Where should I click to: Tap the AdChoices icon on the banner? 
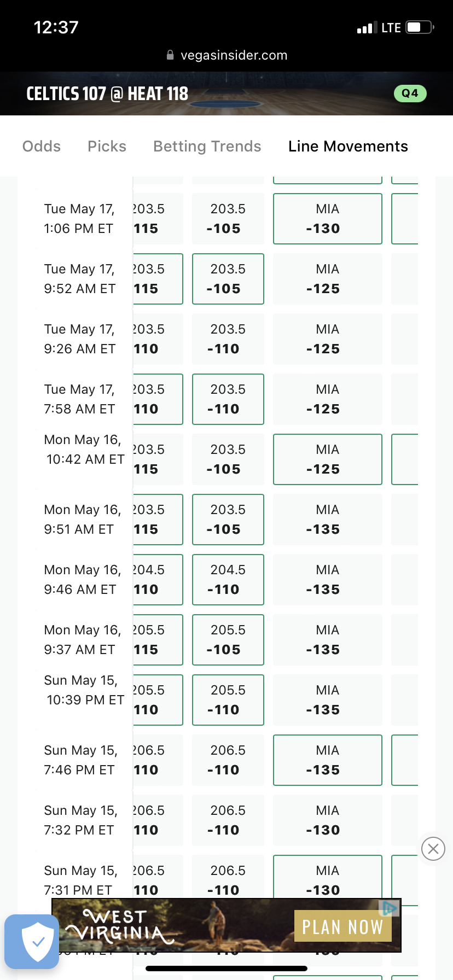tap(390, 908)
